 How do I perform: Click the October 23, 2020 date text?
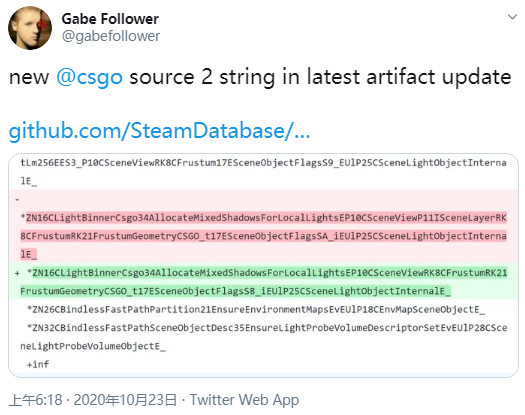pyautogui.click(x=125, y=400)
